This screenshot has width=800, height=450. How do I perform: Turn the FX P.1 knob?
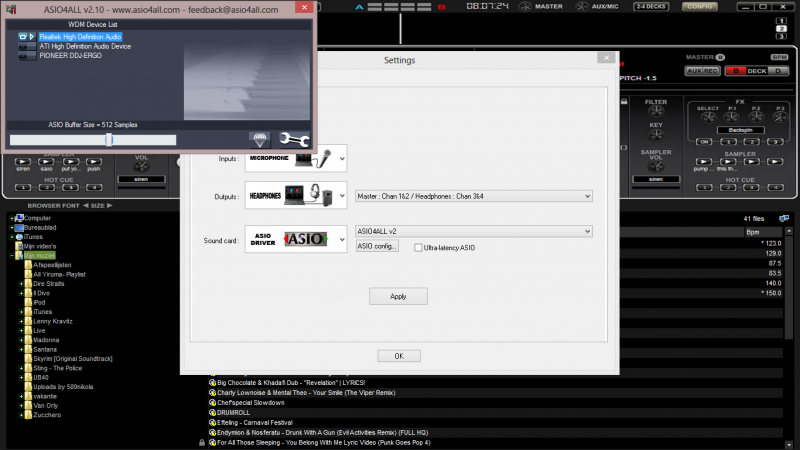click(732, 118)
